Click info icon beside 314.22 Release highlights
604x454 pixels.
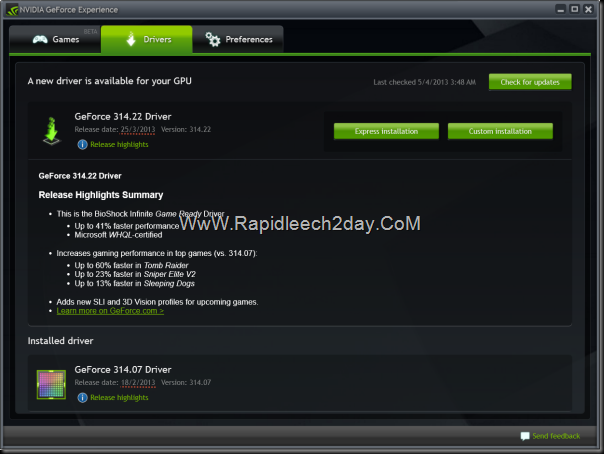pyautogui.click(x=82, y=144)
